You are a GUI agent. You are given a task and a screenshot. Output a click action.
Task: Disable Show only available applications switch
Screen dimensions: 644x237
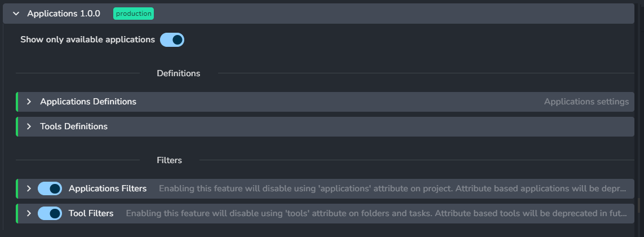pyautogui.click(x=172, y=40)
